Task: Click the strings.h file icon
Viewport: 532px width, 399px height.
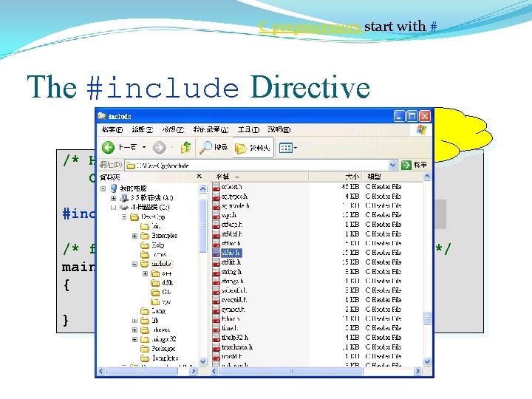Action: point(216,281)
